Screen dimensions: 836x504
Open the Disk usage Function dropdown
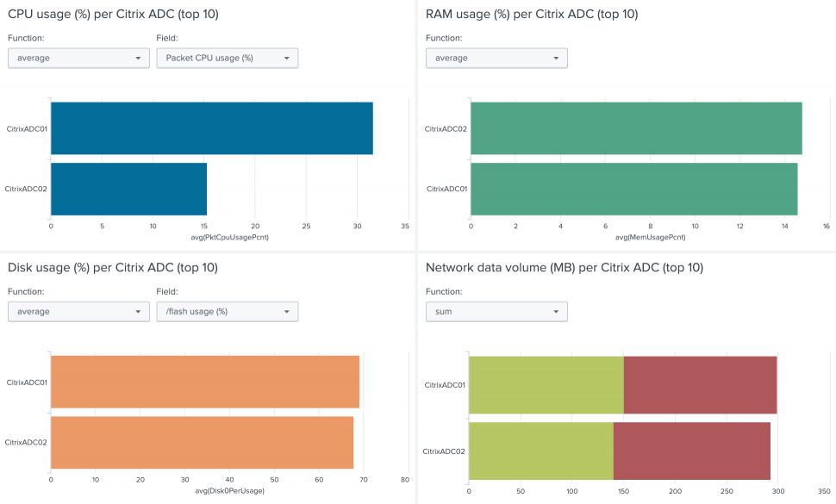coord(78,312)
